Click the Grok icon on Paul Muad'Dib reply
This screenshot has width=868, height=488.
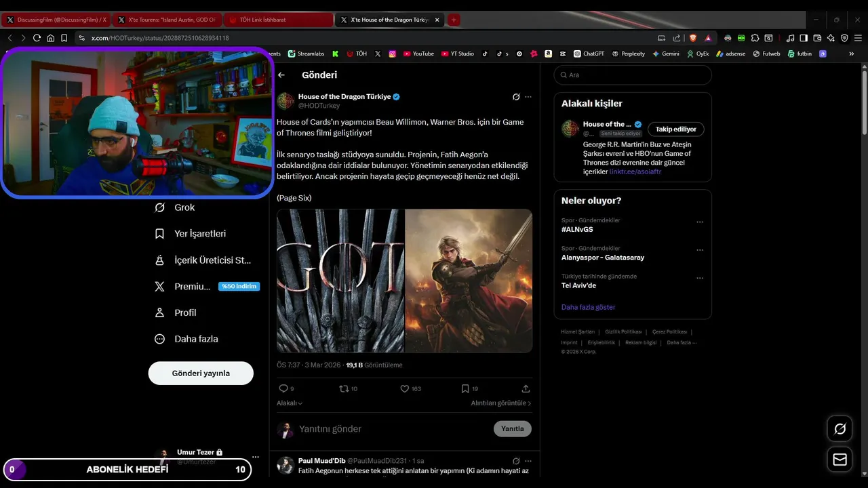(516, 461)
